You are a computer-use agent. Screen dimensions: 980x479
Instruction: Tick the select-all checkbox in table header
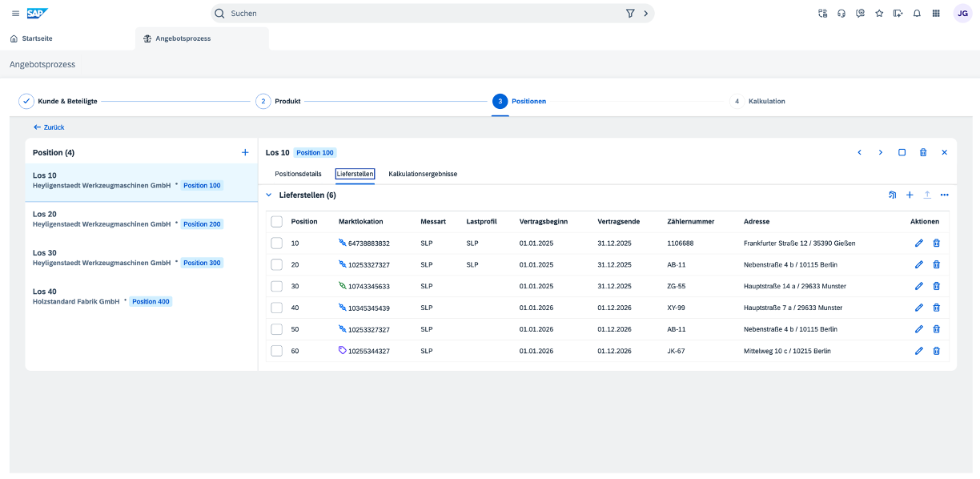click(277, 222)
